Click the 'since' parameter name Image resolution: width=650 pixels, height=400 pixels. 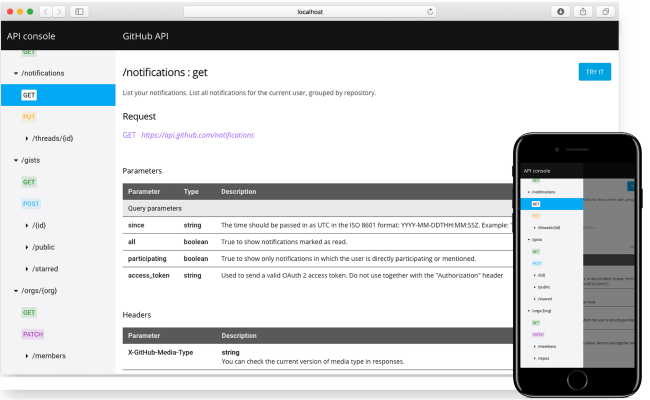pyautogui.click(x=136, y=225)
